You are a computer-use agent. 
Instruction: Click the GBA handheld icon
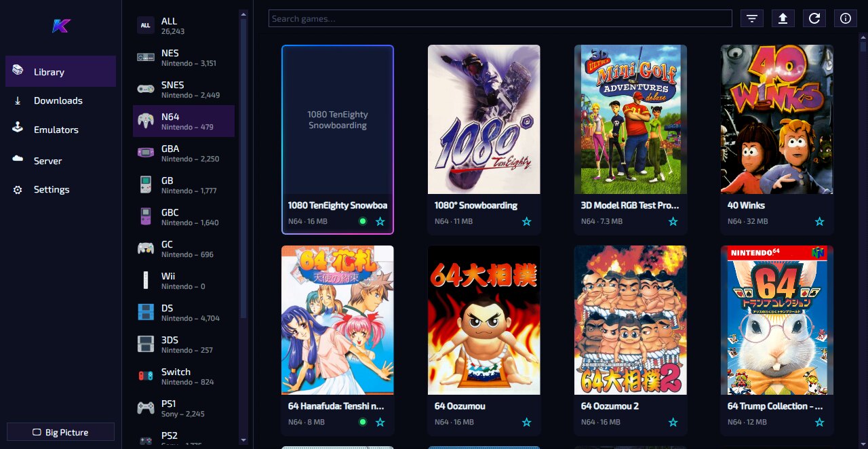pyautogui.click(x=145, y=153)
